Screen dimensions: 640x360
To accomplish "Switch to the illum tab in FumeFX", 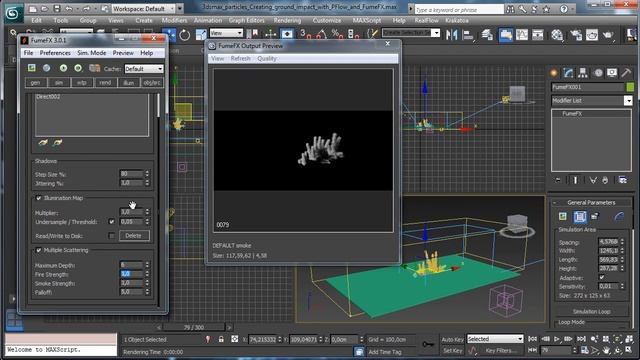I will click(x=128, y=82).
